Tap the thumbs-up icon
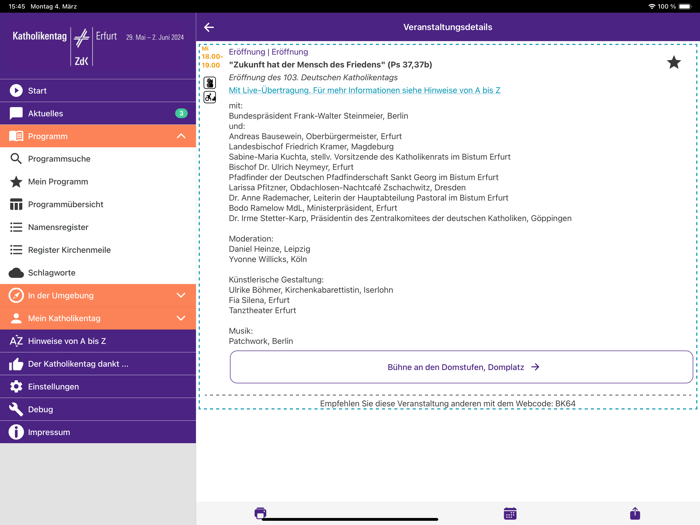The width and height of the screenshot is (700, 525). 16,364
